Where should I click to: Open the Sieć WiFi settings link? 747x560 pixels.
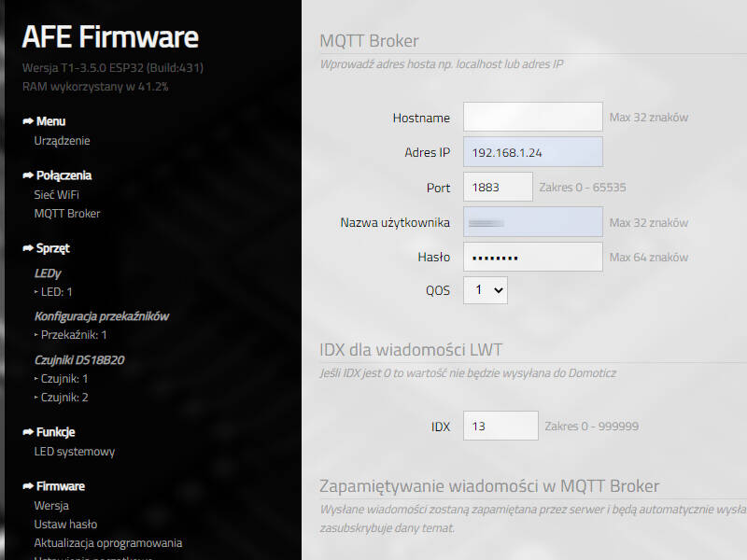coord(56,195)
